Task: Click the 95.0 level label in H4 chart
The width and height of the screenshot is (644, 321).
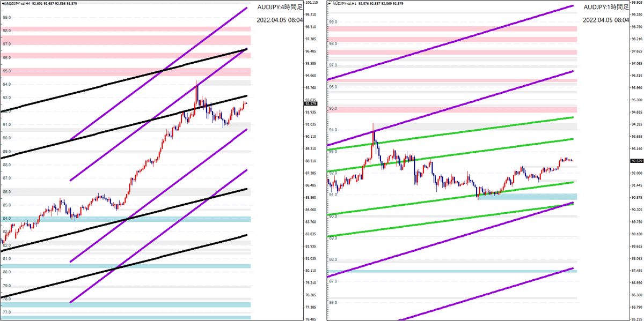Action: (7, 71)
